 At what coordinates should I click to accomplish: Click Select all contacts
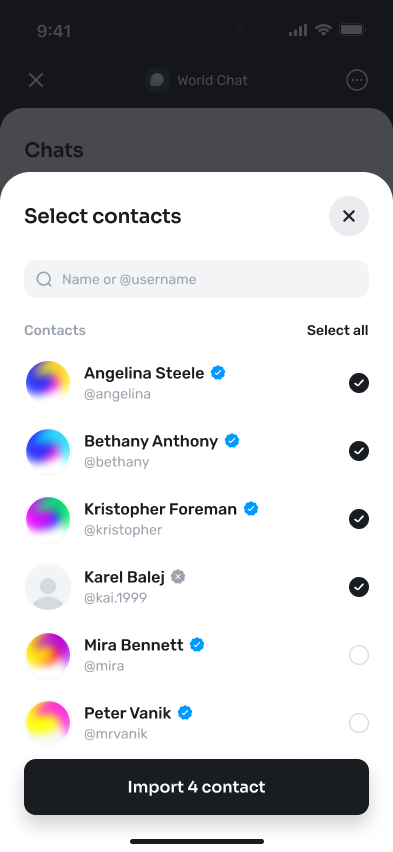(337, 330)
